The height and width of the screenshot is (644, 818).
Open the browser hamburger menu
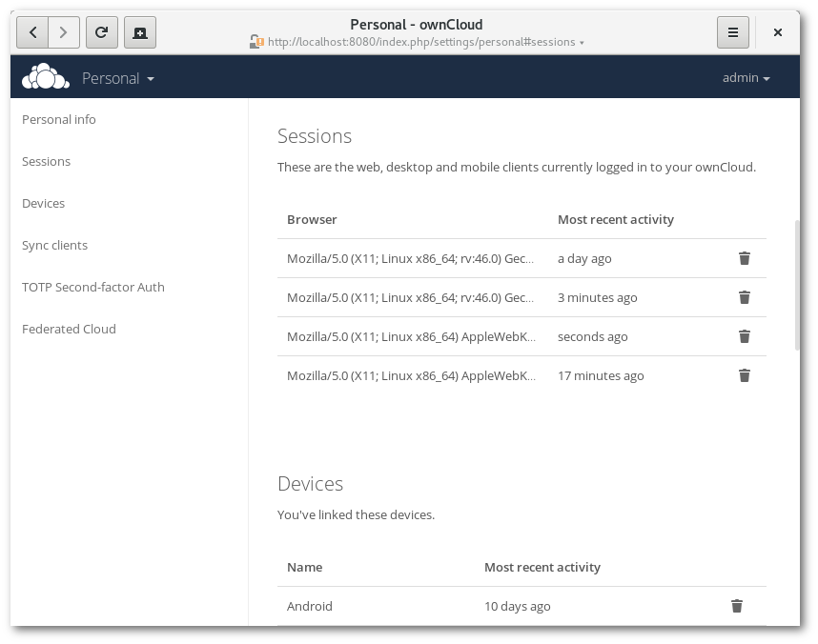click(732, 31)
